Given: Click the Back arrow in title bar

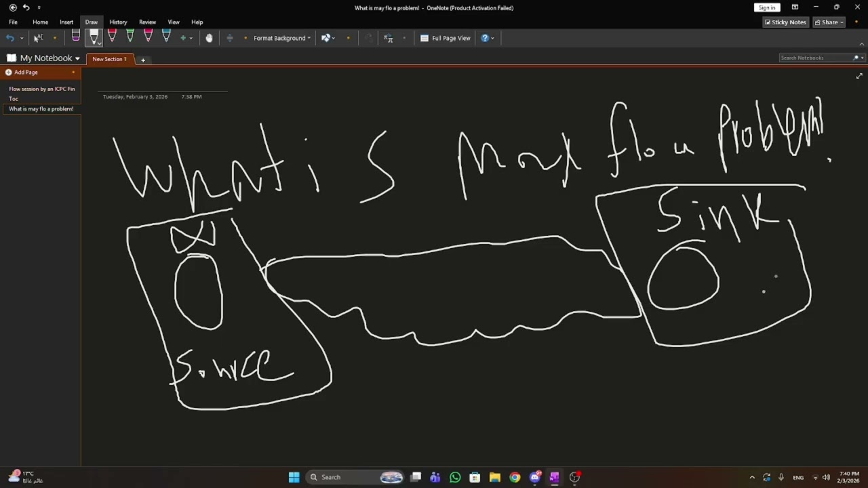Looking at the screenshot, I should point(13,7).
